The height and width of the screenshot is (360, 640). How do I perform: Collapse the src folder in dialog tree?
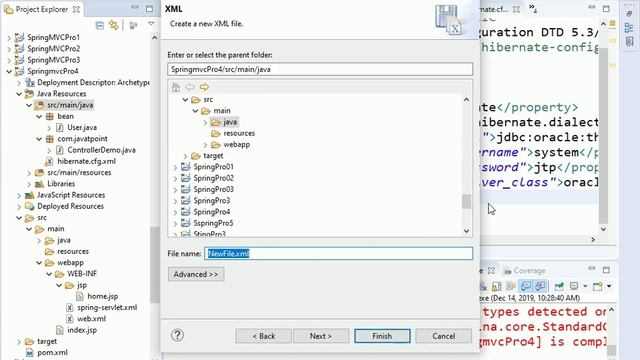click(x=185, y=100)
